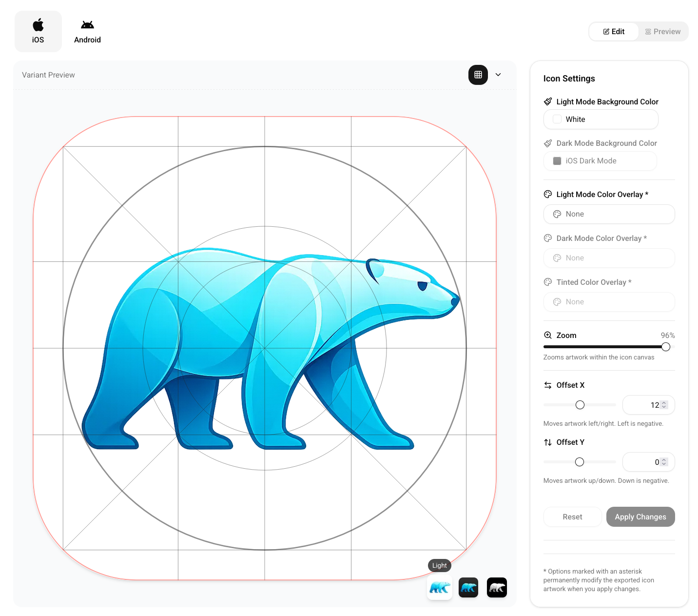Click the horizontal arrows icon beside Offset X
The image size is (698, 616).
pyautogui.click(x=547, y=385)
